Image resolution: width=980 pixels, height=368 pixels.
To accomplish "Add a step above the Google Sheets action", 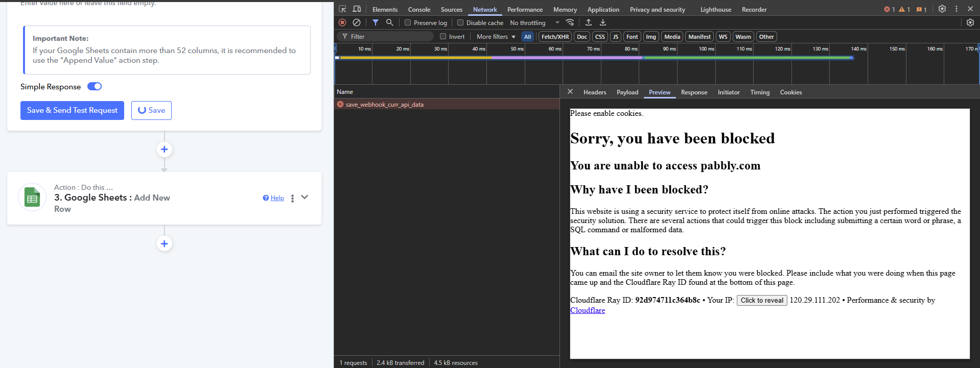I will [164, 150].
